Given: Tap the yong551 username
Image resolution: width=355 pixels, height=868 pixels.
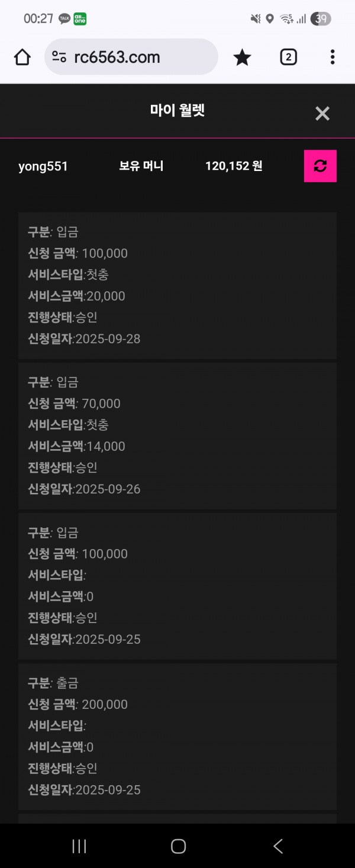Looking at the screenshot, I should tap(43, 166).
